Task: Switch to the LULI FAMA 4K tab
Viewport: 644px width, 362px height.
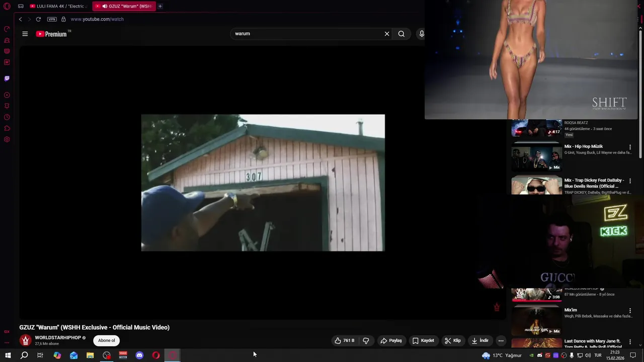Action: [x=58, y=6]
